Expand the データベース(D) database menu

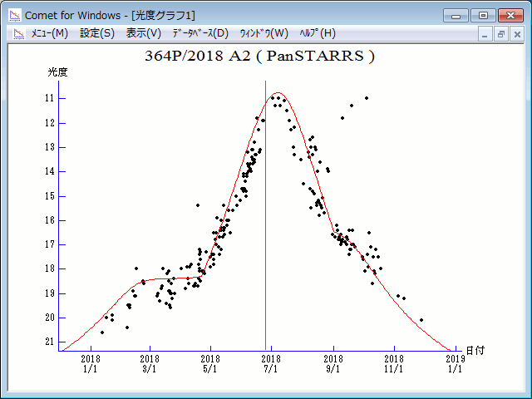click(199, 33)
